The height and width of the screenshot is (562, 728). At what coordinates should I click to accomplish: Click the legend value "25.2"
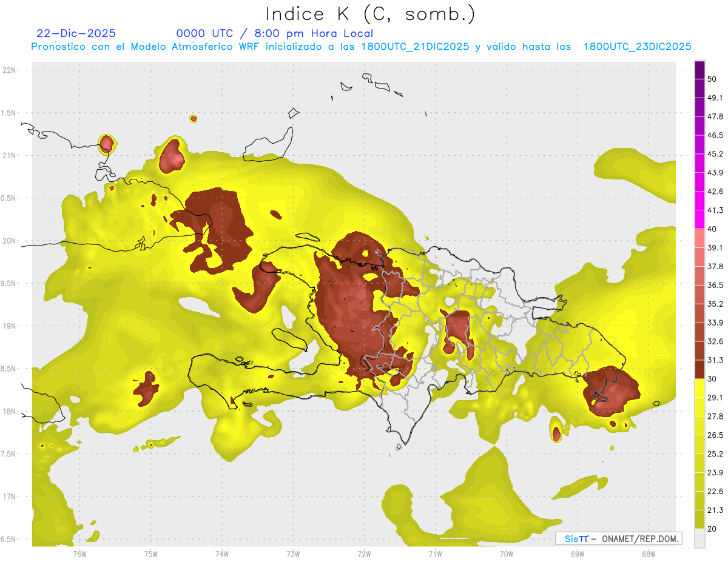[715, 454]
